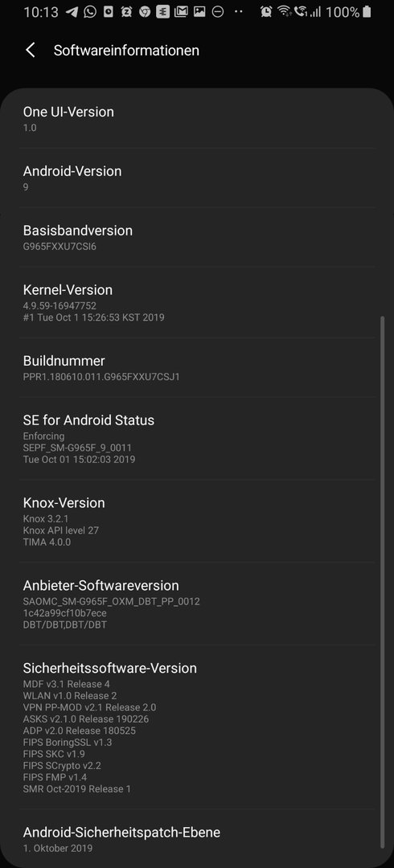Tap the gallery image notification icon
The height and width of the screenshot is (868, 394).
pos(199,11)
